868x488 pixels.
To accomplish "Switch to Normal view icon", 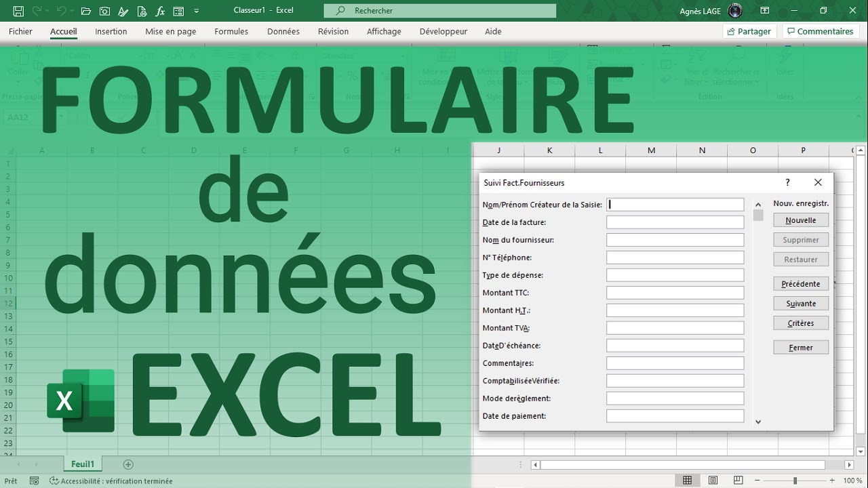I will click(x=687, y=481).
